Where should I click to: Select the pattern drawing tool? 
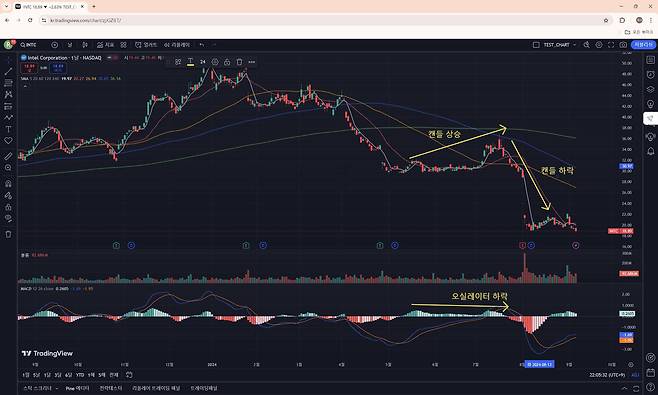[8, 94]
